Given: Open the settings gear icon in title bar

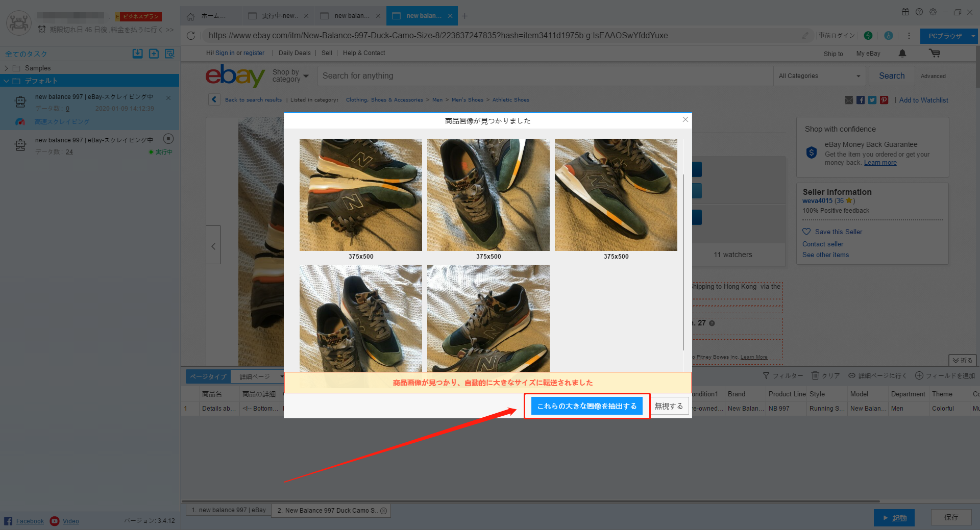Looking at the screenshot, I should (933, 12).
